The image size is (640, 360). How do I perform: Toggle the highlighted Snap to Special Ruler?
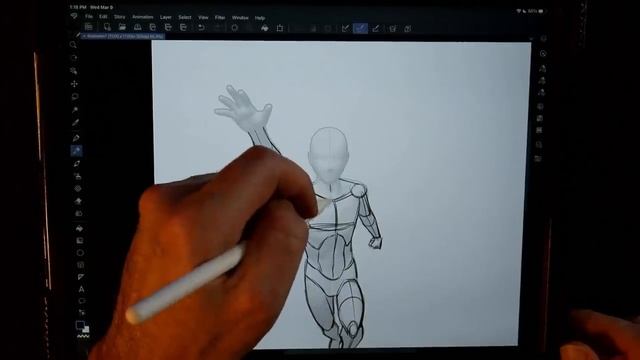click(x=360, y=29)
